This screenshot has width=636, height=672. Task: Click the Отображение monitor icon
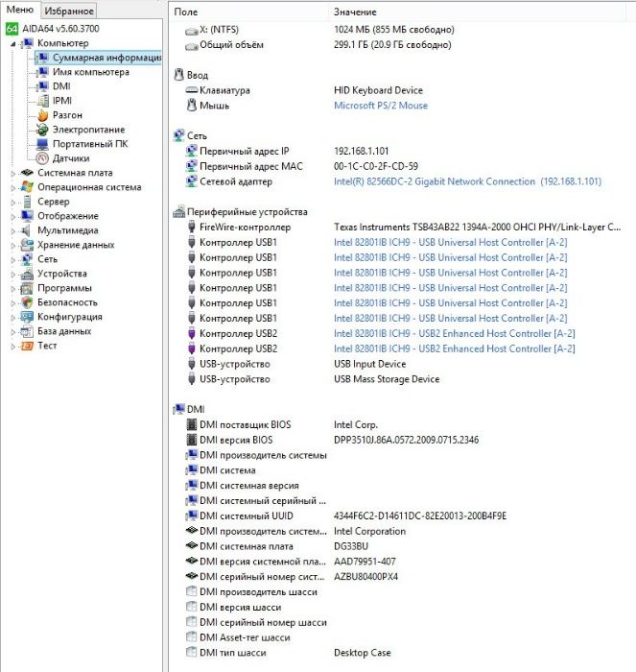[x=27, y=216]
